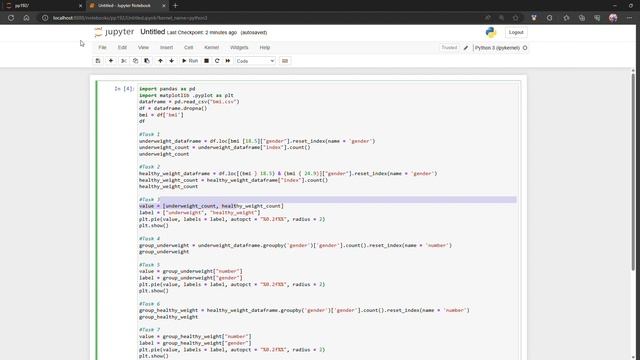Reload the page using browser refresh icon

tap(11, 18)
